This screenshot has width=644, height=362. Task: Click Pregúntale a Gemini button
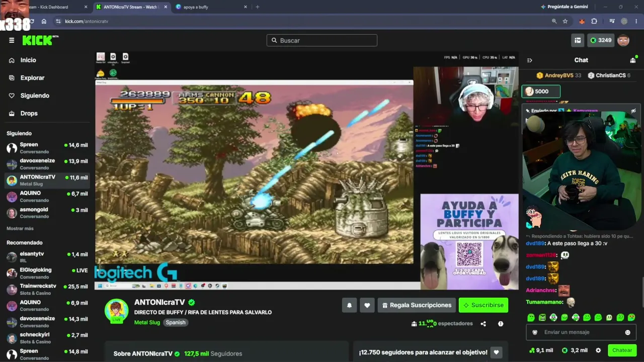click(564, 7)
